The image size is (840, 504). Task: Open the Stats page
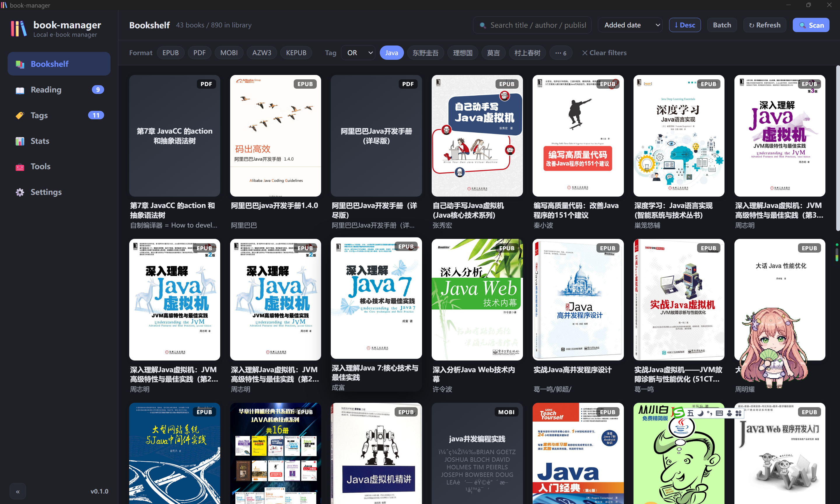[59, 141]
